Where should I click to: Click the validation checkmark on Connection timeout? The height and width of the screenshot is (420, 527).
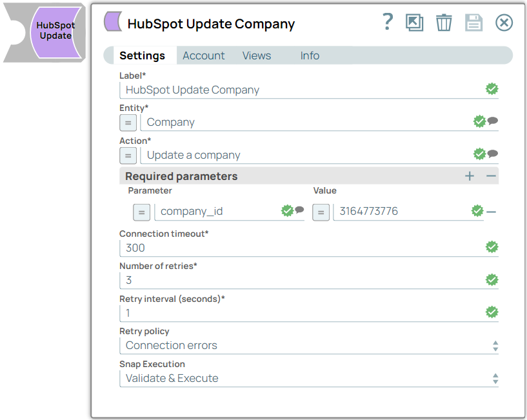492,247
